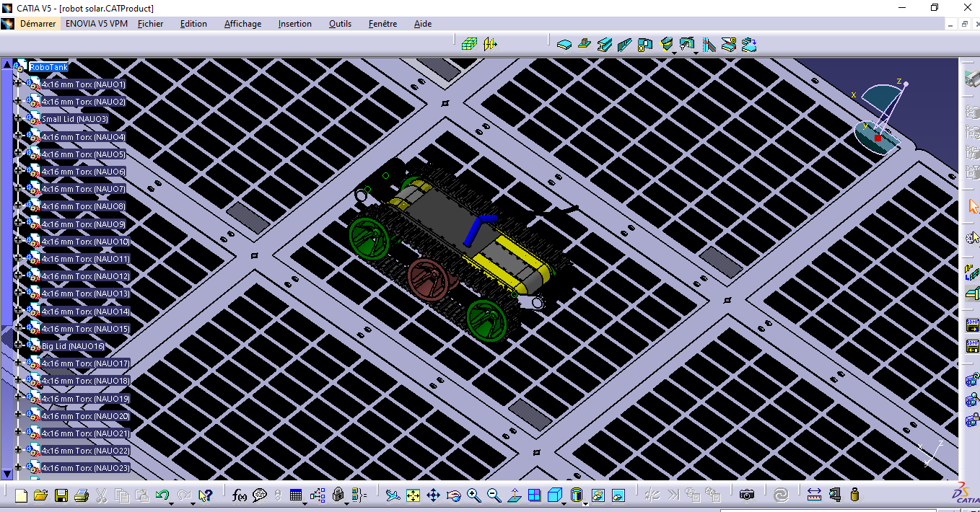Image resolution: width=980 pixels, height=512 pixels.
Task: Click the select arrow in right toolbar
Action: (972, 206)
